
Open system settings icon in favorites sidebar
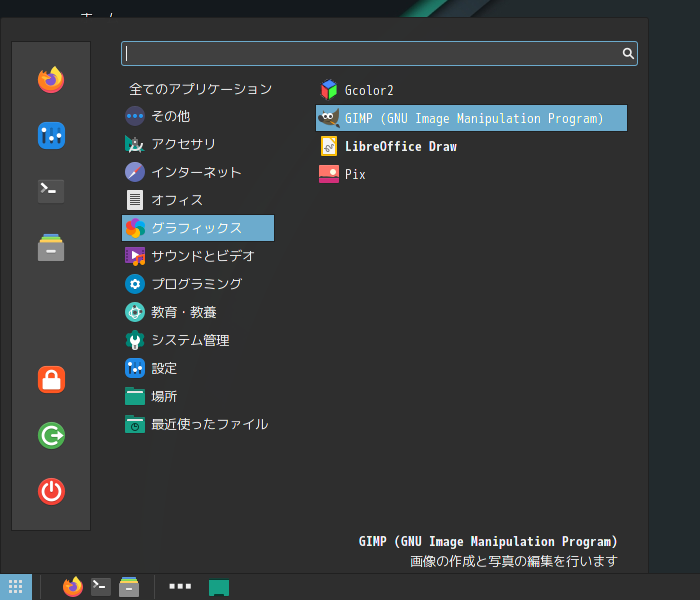point(51,136)
